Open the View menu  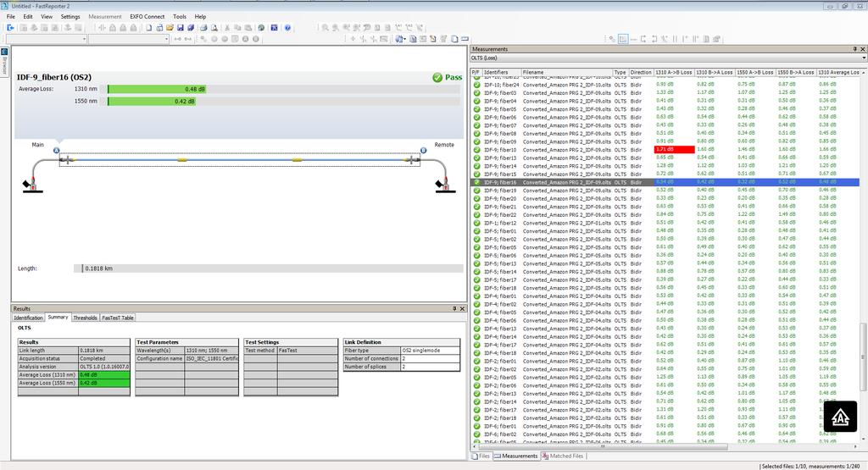[x=47, y=17]
